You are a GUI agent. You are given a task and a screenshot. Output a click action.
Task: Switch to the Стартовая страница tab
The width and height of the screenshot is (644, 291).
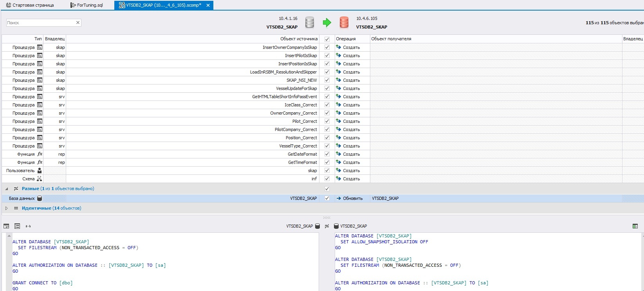(30, 5)
